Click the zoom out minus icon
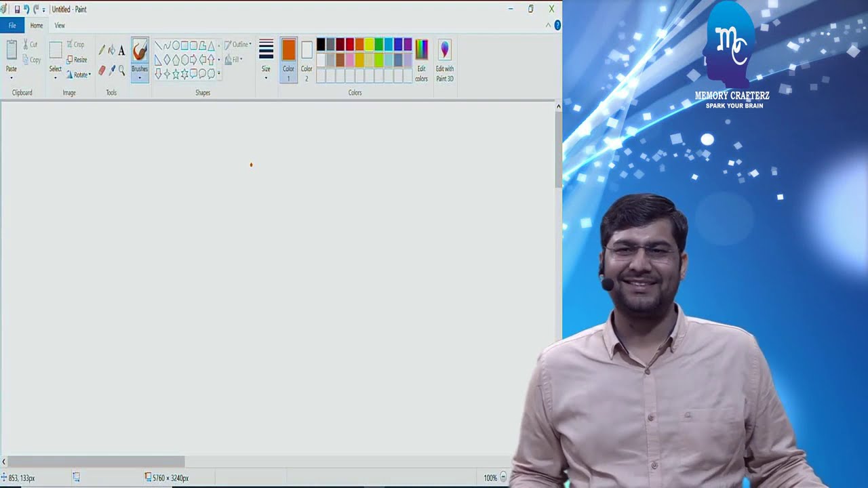The image size is (868, 488). (503, 478)
